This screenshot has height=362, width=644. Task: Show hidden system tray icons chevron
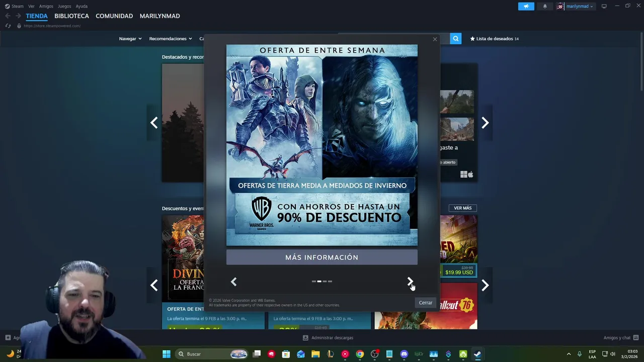coord(569,354)
